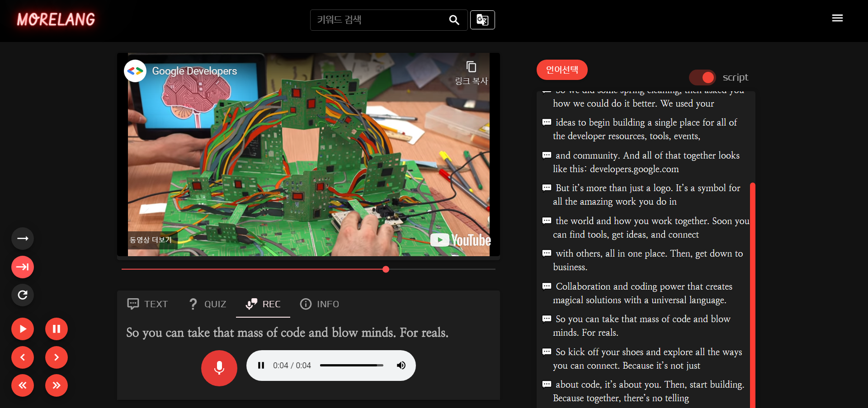Go to the previous sentence single chevron
Screen dimensions: 868x408
pos(23,357)
